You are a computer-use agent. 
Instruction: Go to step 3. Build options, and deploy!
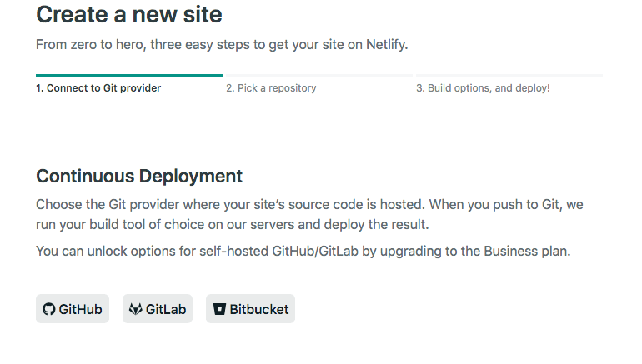click(x=483, y=88)
